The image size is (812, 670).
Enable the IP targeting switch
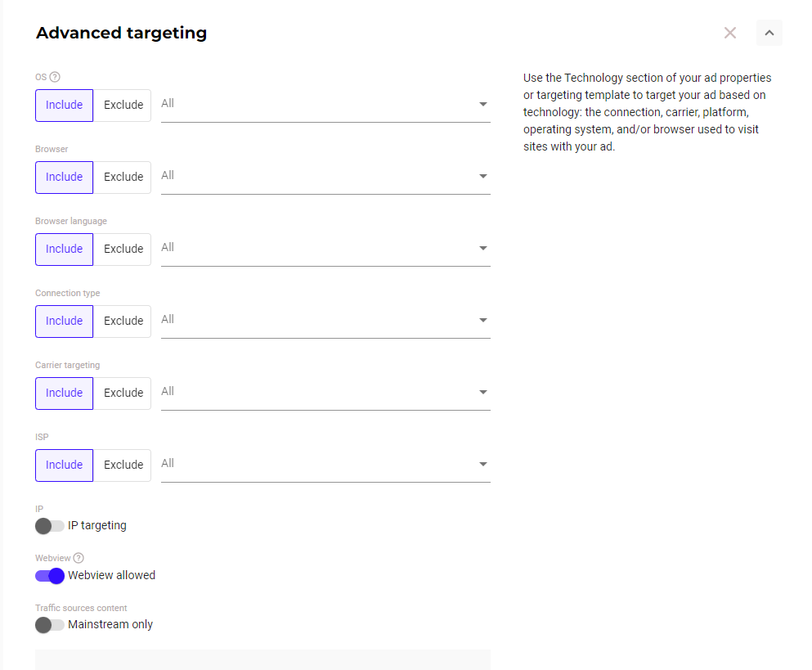click(x=49, y=525)
